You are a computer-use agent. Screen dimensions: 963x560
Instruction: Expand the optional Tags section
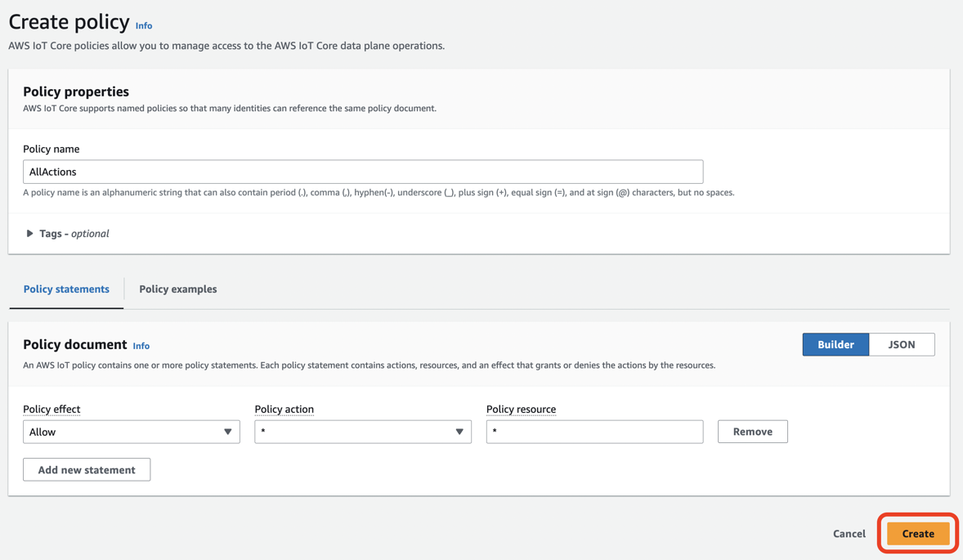[68, 233]
